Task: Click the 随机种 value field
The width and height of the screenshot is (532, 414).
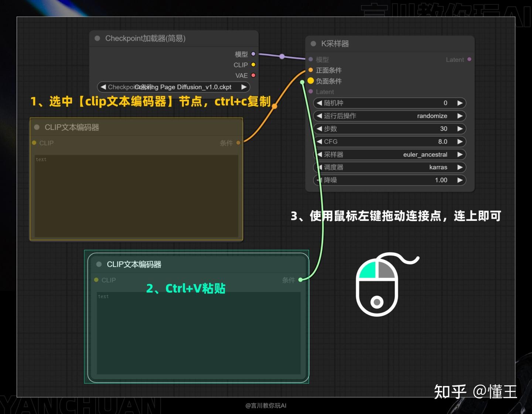Action: pos(390,103)
